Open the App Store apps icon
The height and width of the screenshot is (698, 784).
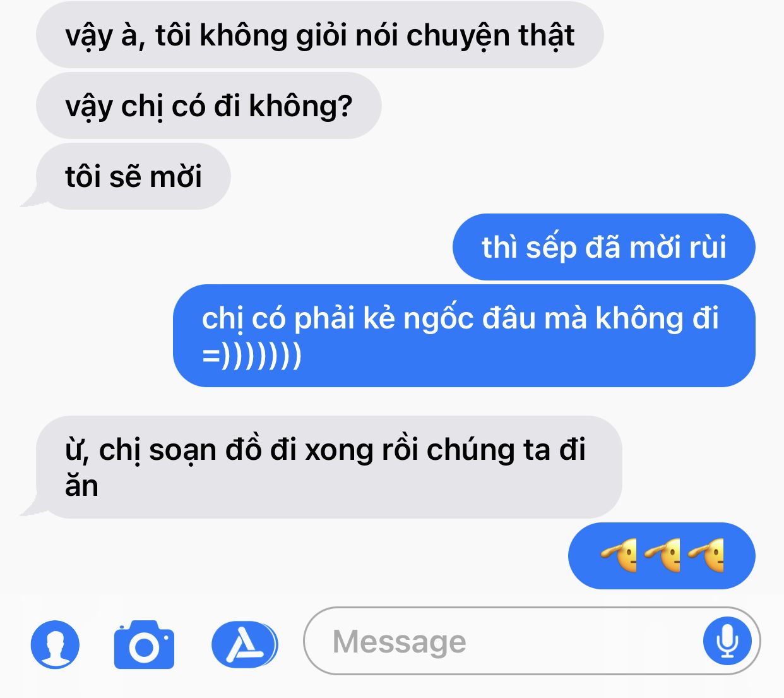pyautogui.click(x=244, y=644)
